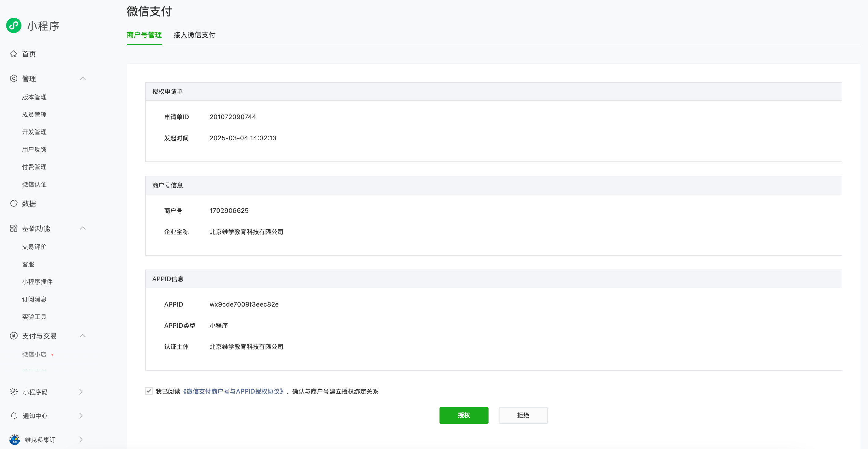Click the application ID 201072090744
The height and width of the screenshot is (449, 868).
(233, 117)
